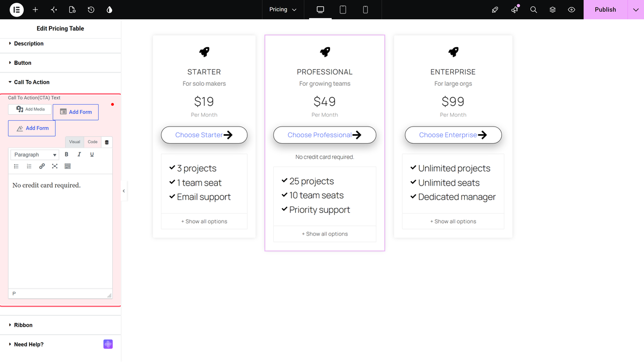Open the History panel icon
644x362 pixels.
point(91,10)
